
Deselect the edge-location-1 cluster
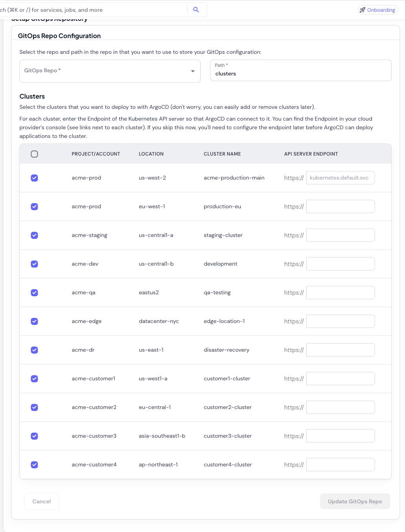[34, 321]
